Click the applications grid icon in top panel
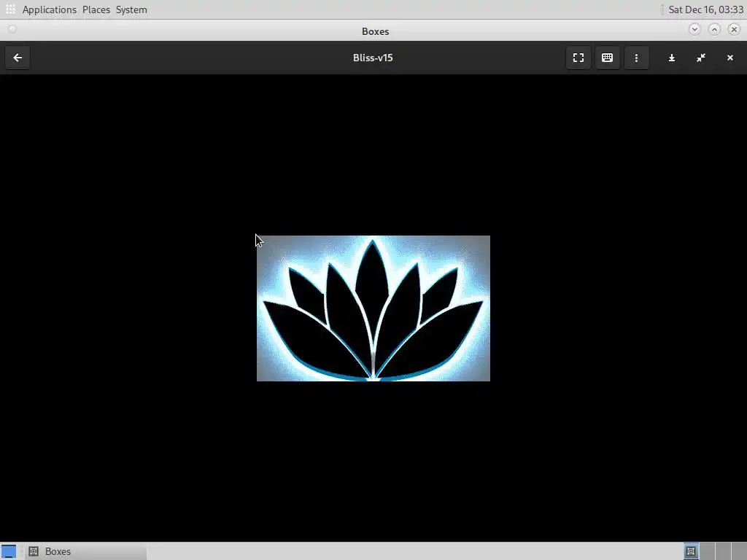 (10, 9)
